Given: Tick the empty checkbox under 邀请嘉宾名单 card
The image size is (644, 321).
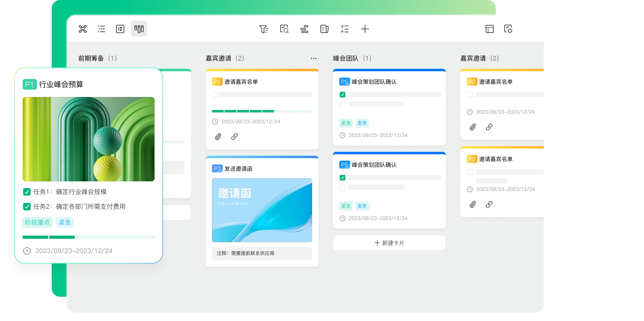Looking at the screenshot, I should tap(215, 94).
